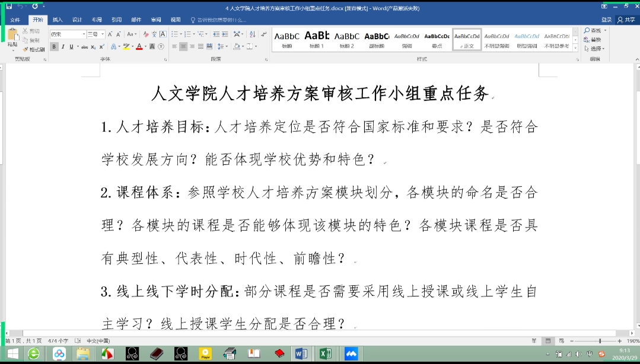The height and width of the screenshot is (364, 640).
Task: Open Excel from the Windows taskbar
Action: 325,354
